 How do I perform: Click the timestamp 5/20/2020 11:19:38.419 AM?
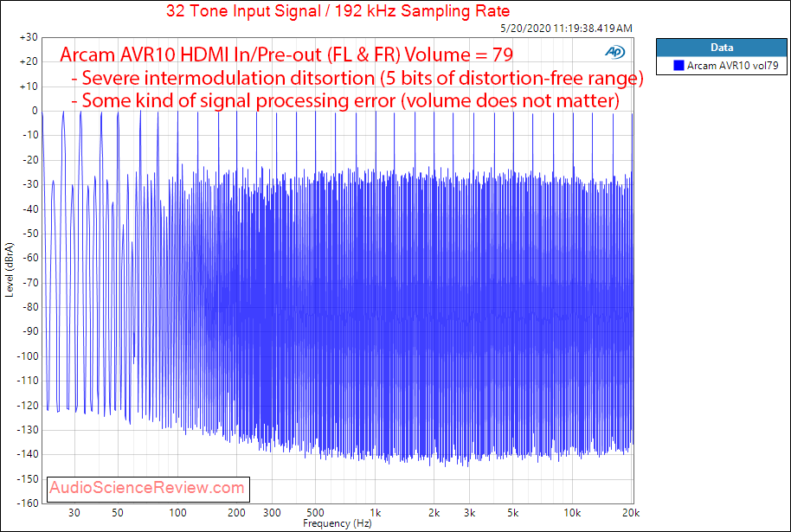[566, 29]
